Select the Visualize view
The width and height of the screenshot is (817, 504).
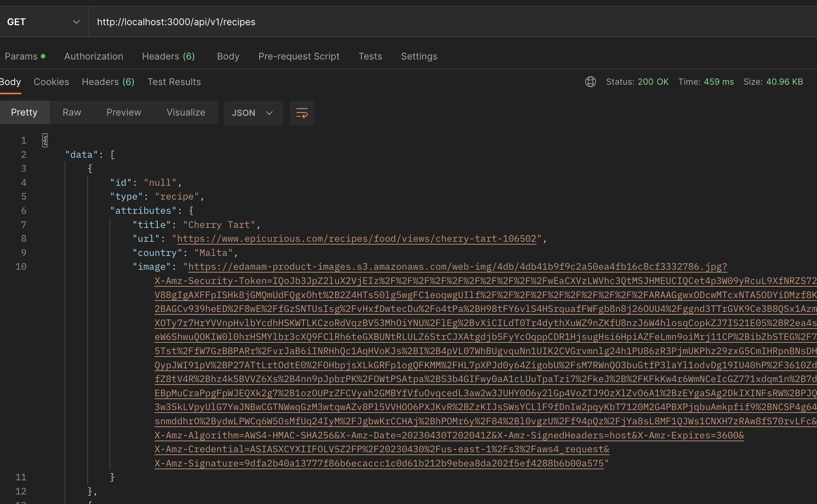186,112
